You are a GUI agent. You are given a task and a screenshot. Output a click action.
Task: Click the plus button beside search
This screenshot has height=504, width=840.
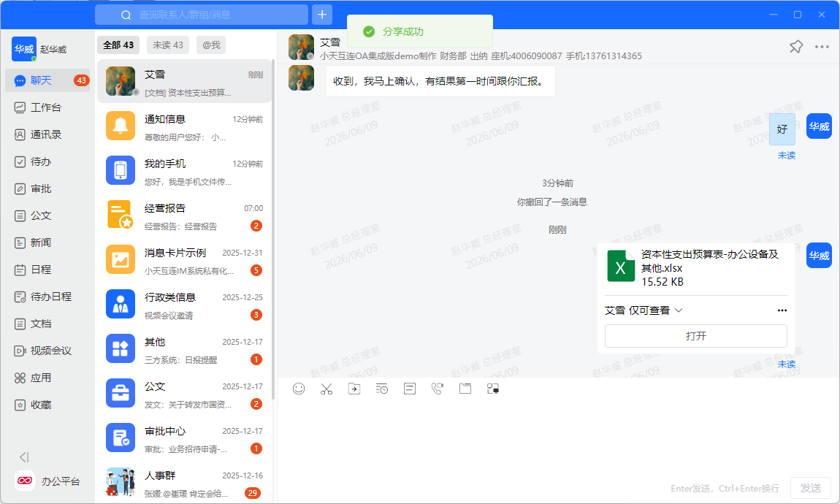pos(322,15)
